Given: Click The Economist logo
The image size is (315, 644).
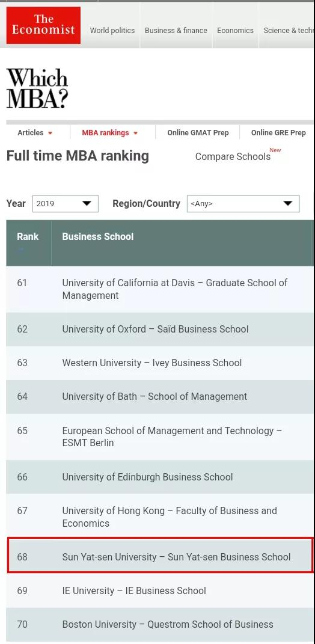Looking at the screenshot, I should (43, 25).
